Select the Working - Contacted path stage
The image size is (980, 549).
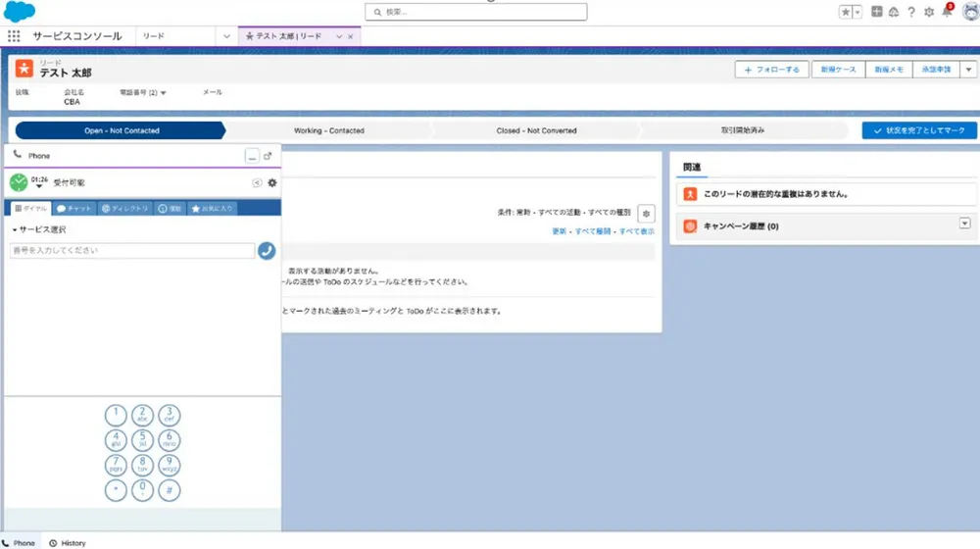coord(329,130)
